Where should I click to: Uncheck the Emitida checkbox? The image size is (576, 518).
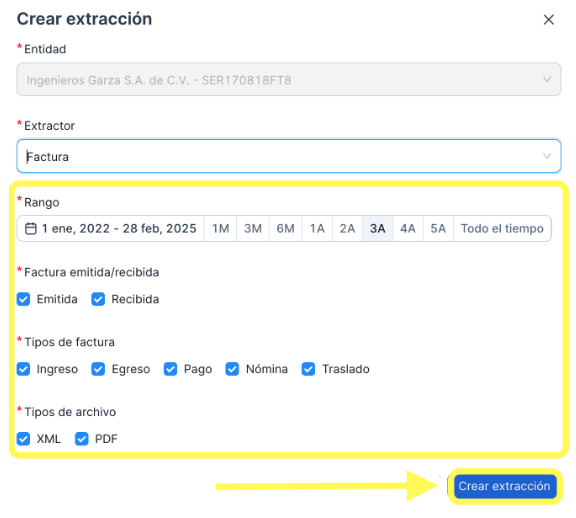(x=24, y=299)
